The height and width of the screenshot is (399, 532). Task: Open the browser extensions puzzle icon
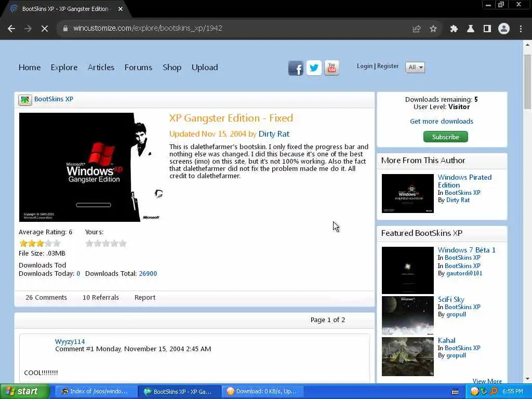(x=454, y=29)
